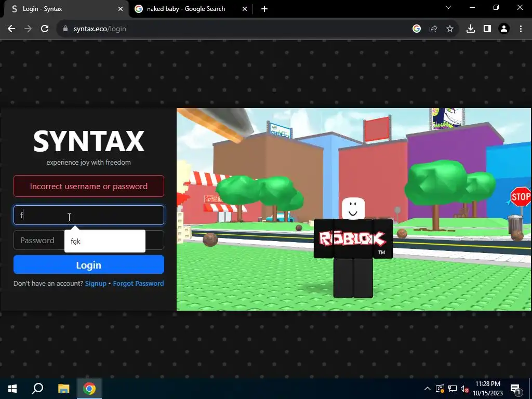Screen dimensions: 532x399
Task: Choose the fgk autofill suggestion
Action: (x=105, y=241)
